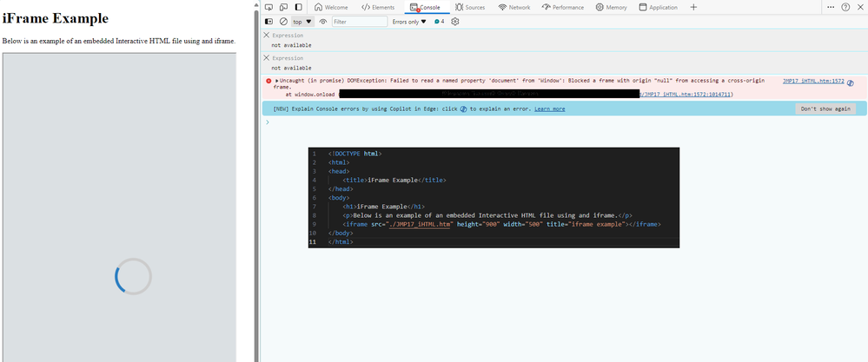Click the Learn more link
The image size is (868, 362).
tap(550, 109)
